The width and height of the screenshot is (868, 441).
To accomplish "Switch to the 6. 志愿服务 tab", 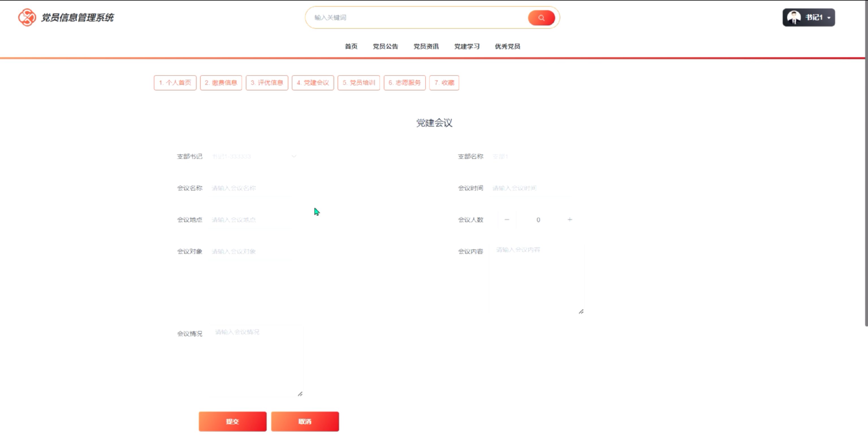I will pos(404,83).
